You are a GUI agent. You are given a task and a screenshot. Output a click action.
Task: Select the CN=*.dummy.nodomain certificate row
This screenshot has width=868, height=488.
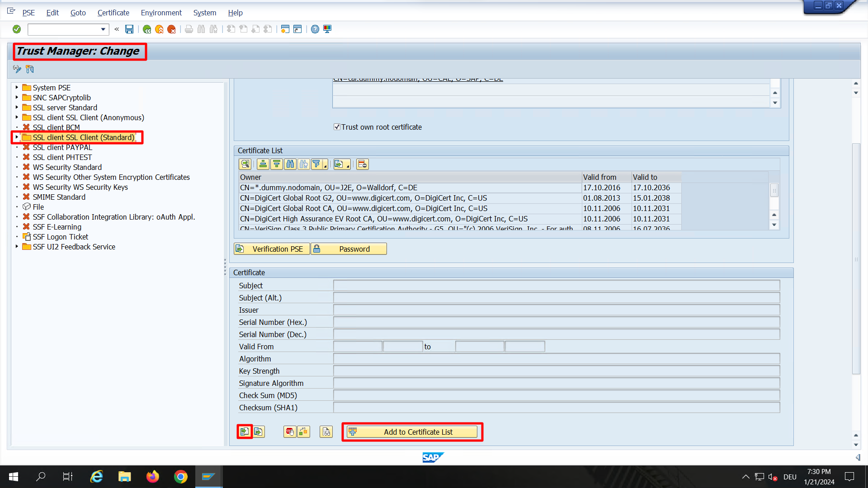tap(459, 188)
